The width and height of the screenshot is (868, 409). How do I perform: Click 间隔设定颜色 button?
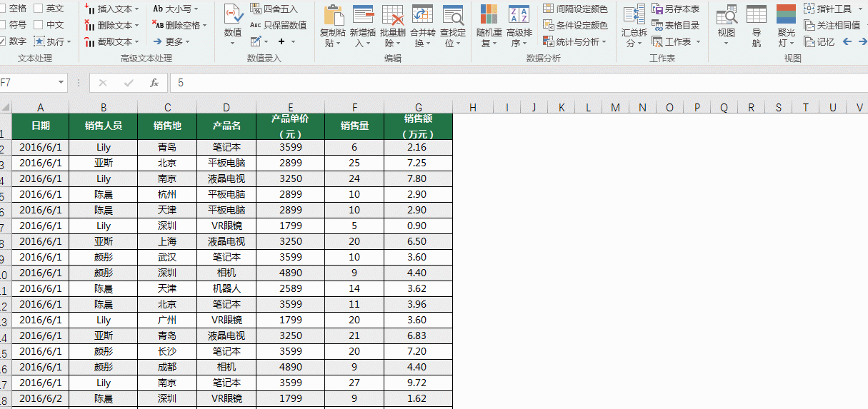pos(575,9)
